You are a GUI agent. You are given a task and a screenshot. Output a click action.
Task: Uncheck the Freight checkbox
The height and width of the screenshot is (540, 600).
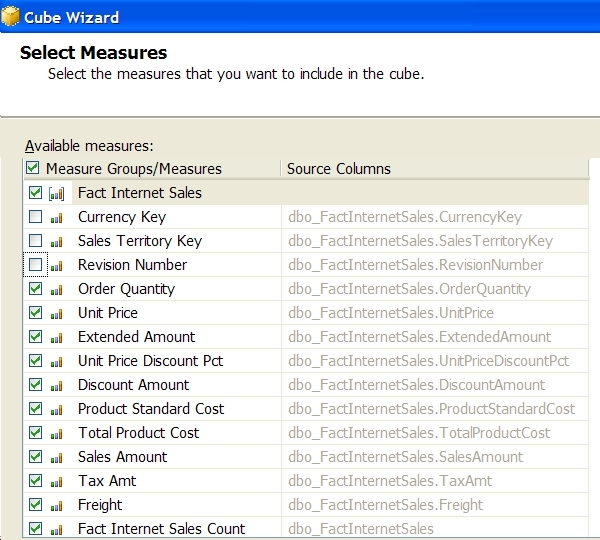point(35,505)
